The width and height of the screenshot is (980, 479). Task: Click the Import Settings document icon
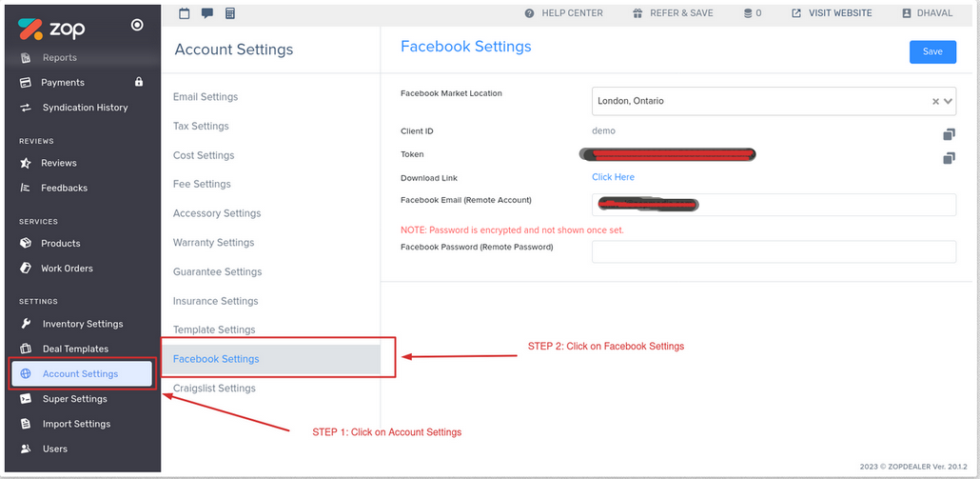26,424
